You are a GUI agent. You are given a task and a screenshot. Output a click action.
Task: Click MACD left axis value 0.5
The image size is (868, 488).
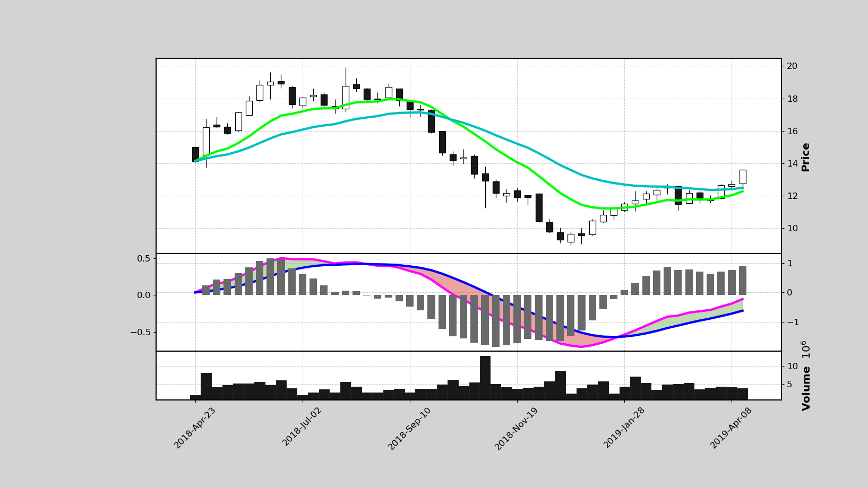[144, 258]
